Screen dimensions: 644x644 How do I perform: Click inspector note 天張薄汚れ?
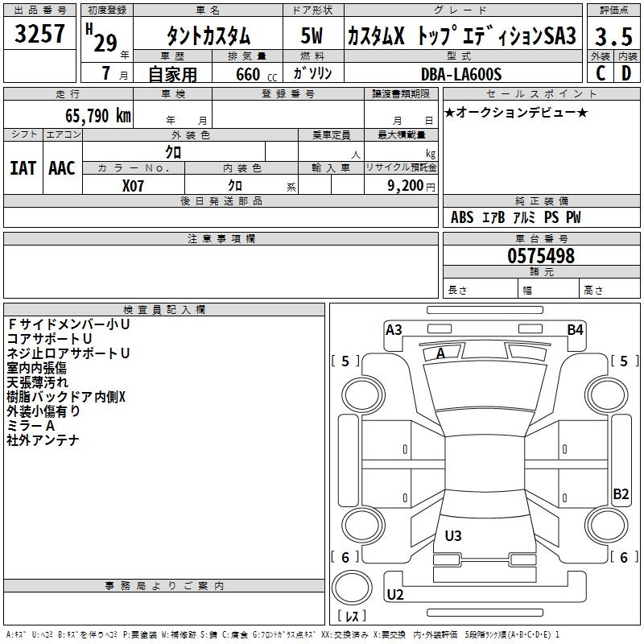click(37, 382)
